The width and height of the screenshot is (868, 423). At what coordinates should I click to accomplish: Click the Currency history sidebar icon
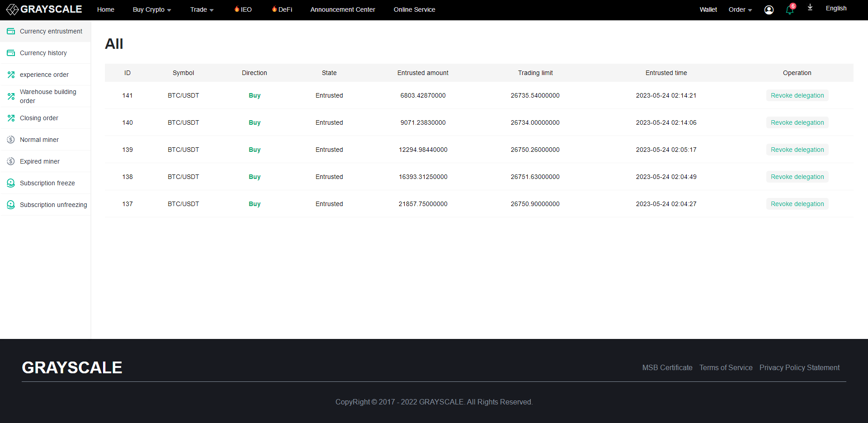pyautogui.click(x=11, y=53)
